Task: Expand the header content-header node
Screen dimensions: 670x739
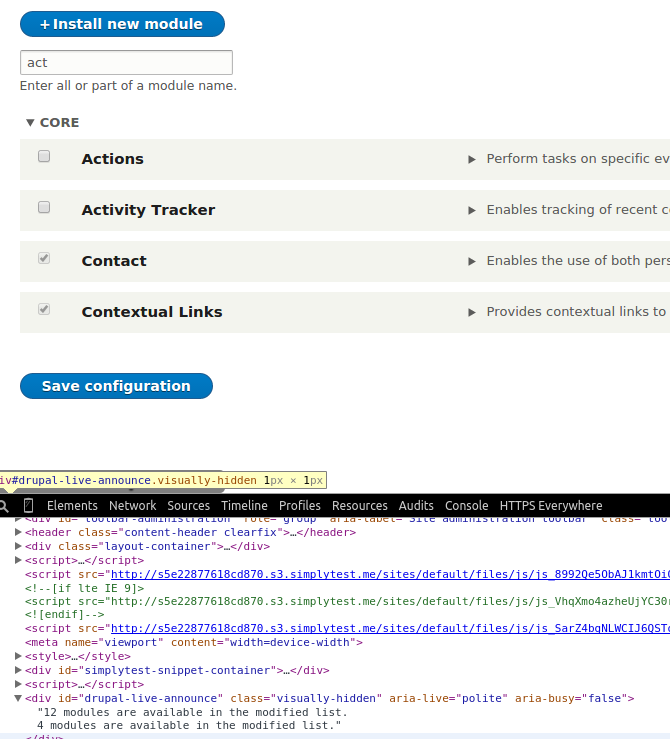Action: [18, 533]
